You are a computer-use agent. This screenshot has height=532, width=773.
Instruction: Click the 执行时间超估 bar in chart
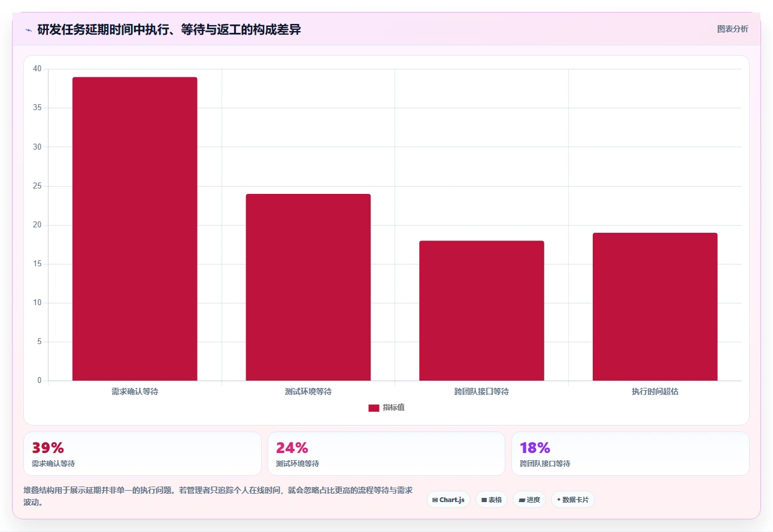[655, 306]
